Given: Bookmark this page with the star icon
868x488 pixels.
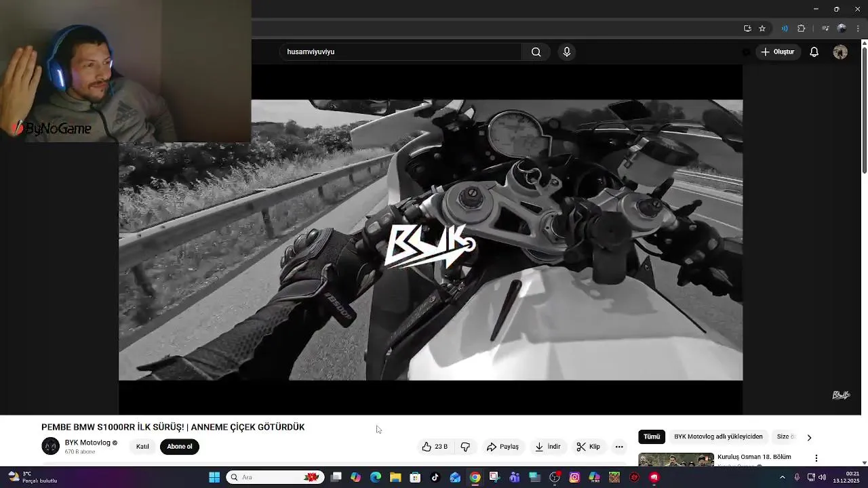Looking at the screenshot, I should (x=762, y=28).
